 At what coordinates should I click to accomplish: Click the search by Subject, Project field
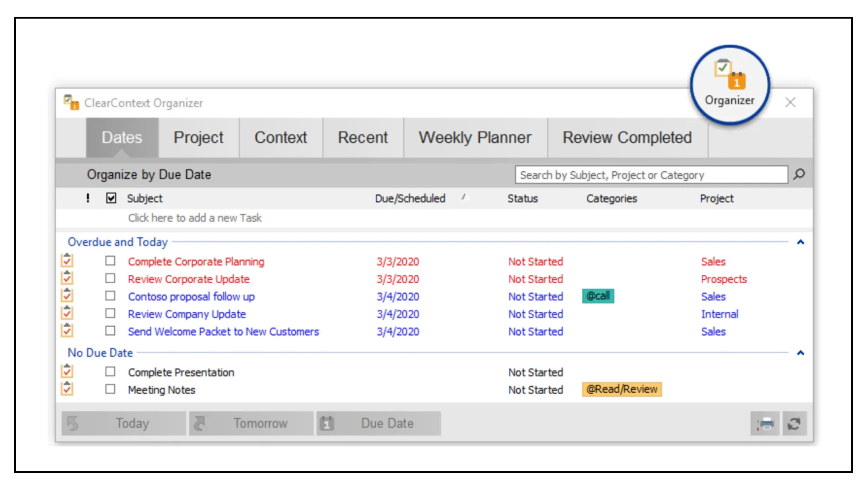(x=651, y=175)
